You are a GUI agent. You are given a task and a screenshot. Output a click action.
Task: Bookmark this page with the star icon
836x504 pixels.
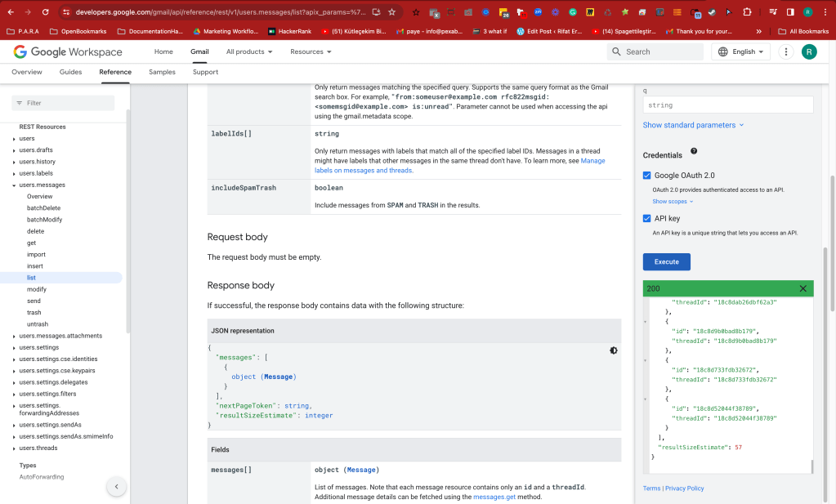coord(392,11)
